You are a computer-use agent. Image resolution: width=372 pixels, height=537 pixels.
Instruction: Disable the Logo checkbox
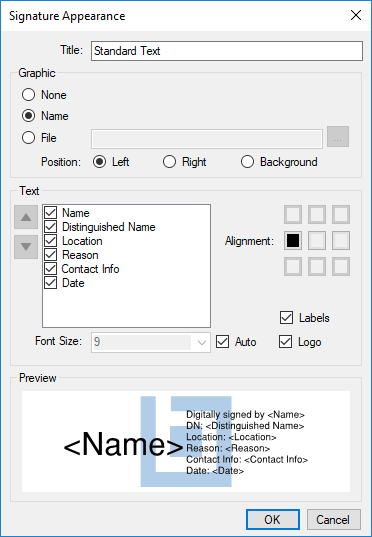(x=285, y=342)
